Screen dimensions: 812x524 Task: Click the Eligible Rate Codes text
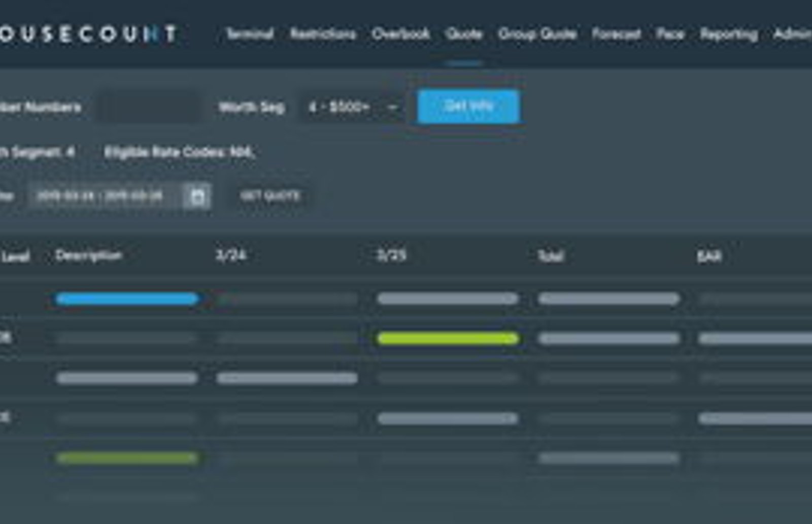(x=180, y=152)
